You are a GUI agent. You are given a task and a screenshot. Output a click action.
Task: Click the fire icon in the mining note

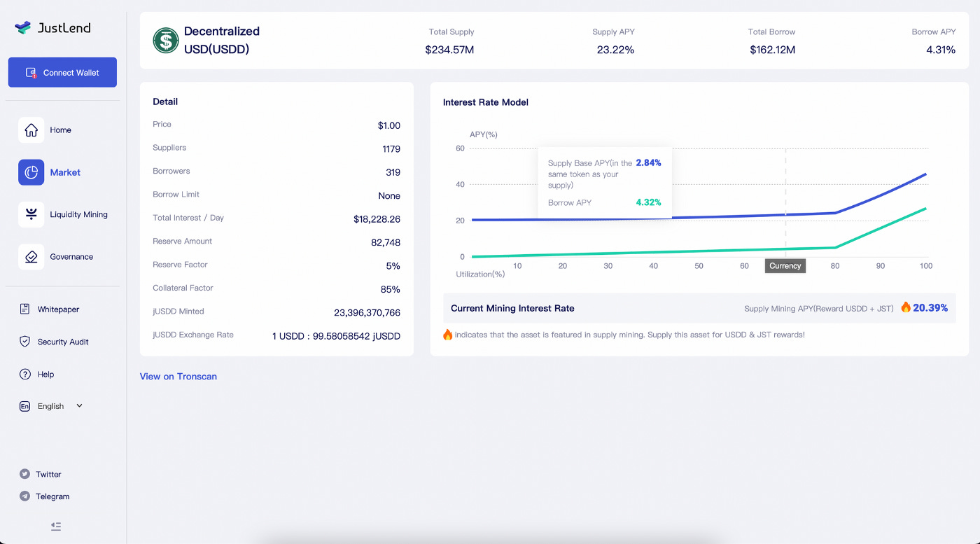click(x=448, y=335)
